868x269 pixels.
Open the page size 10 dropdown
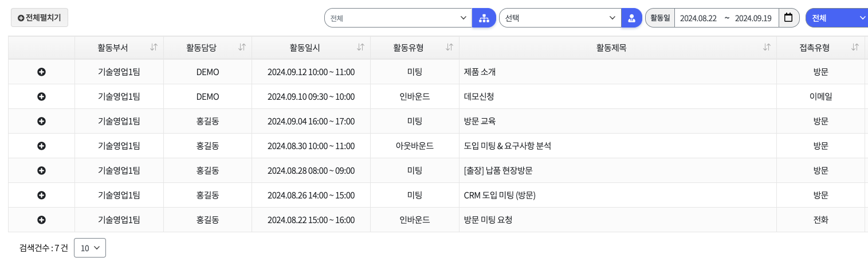90,248
